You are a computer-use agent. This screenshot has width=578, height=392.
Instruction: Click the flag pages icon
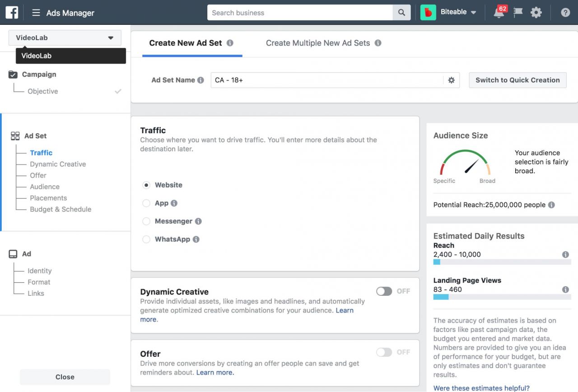[518, 13]
